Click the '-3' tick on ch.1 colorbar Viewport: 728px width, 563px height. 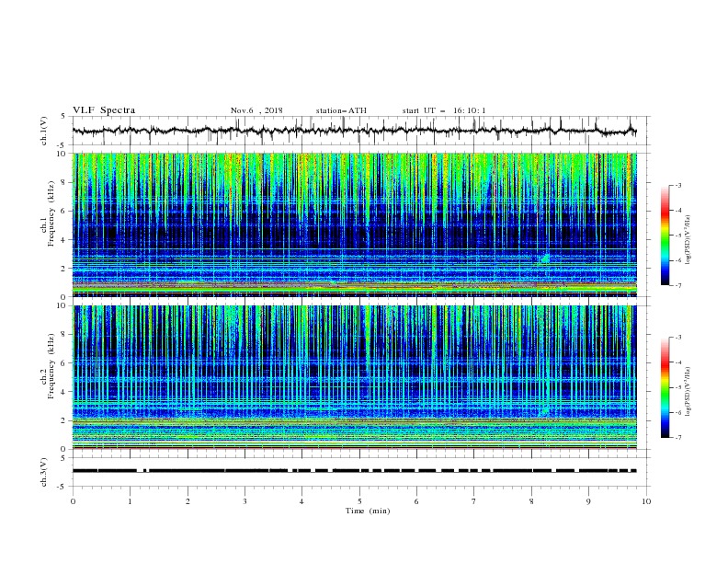(x=677, y=186)
